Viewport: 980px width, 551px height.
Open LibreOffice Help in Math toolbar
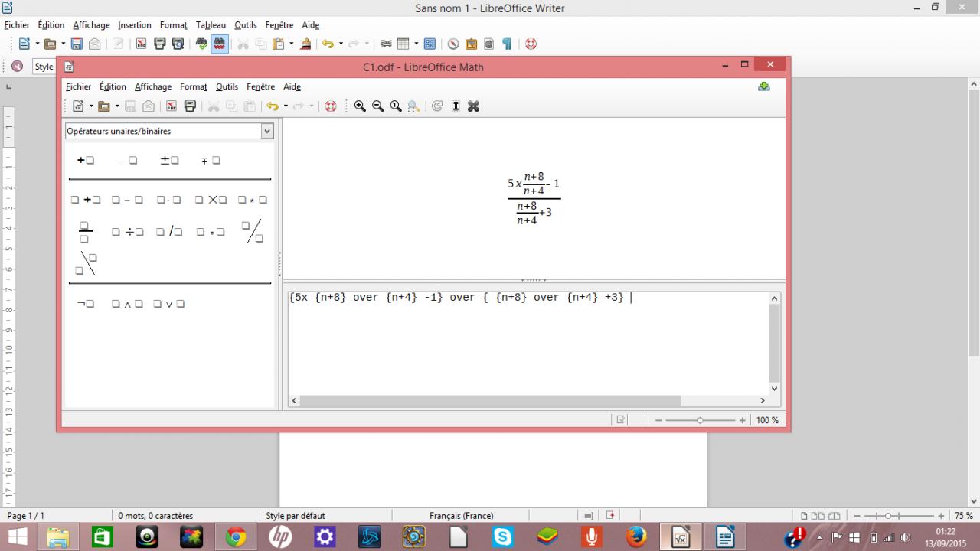click(x=331, y=106)
